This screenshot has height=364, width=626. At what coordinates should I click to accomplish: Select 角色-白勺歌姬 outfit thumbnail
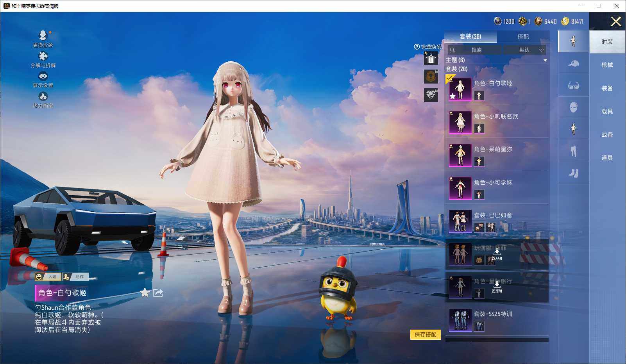point(460,89)
